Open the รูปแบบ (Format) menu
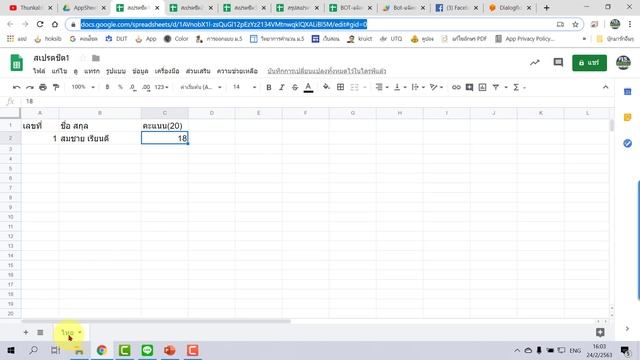Viewport: 640px width, 360px height. click(116, 71)
